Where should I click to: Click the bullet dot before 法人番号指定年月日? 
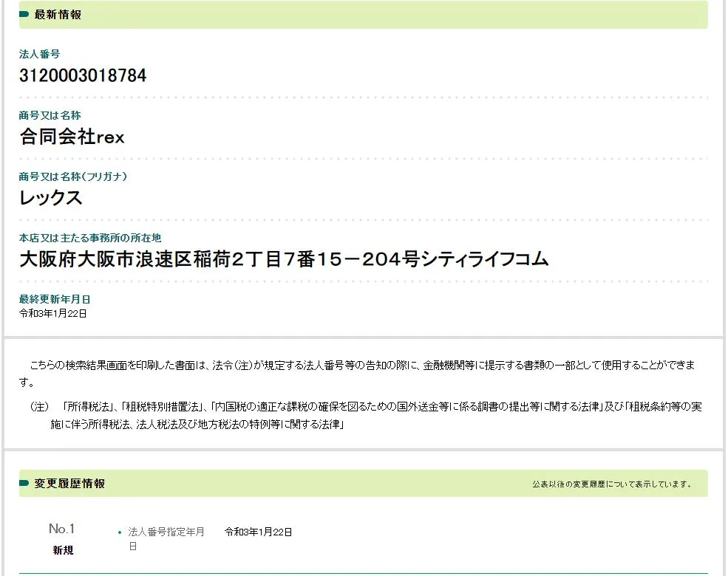[x=120, y=532]
